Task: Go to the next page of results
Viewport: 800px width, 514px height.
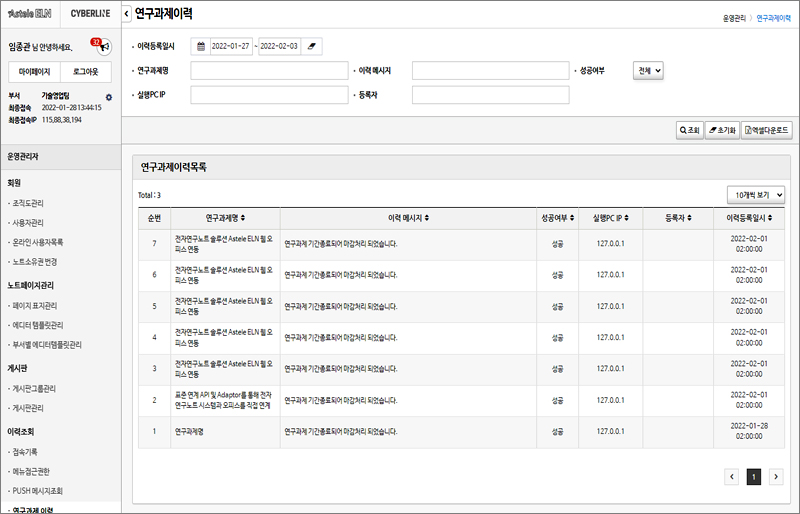Action: (777, 477)
